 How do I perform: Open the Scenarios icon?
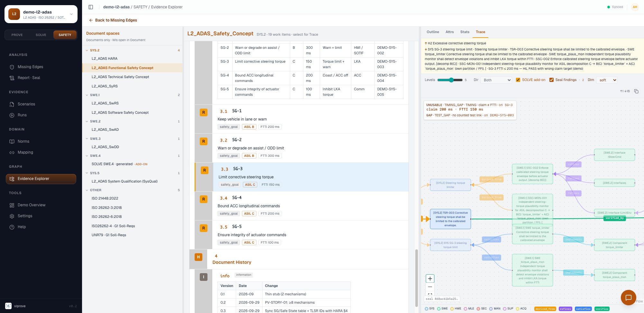[x=12, y=104]
